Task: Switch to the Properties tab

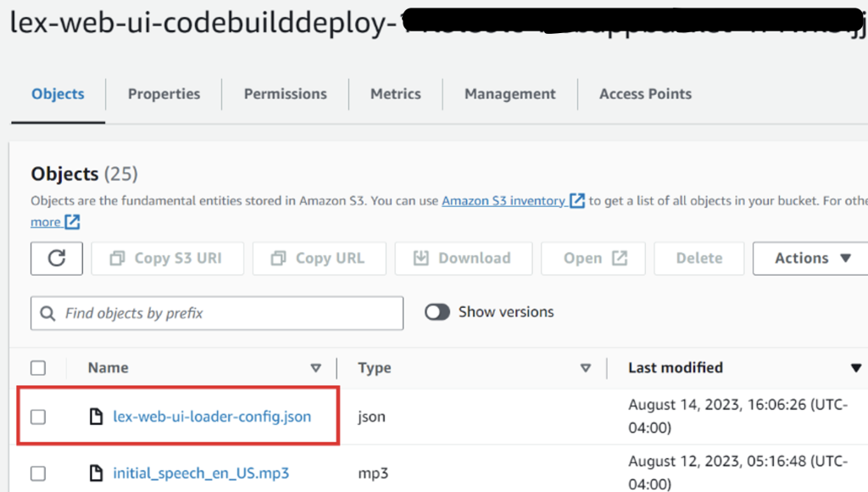Action: [164, 94]
